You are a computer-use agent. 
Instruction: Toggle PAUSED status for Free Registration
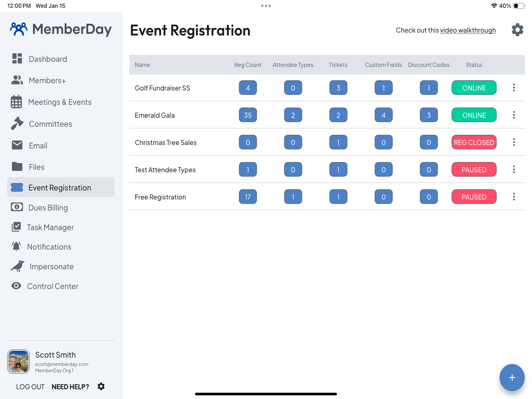point(474,196)
